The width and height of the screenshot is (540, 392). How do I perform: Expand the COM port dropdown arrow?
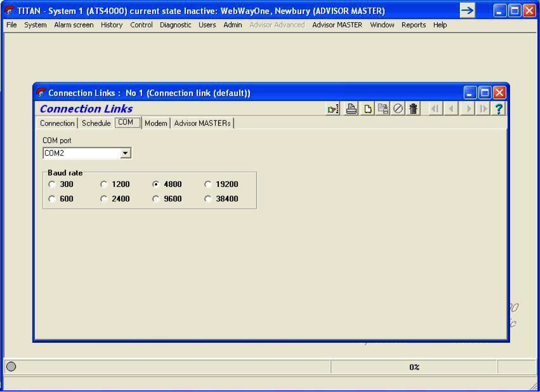click(126, 153)
